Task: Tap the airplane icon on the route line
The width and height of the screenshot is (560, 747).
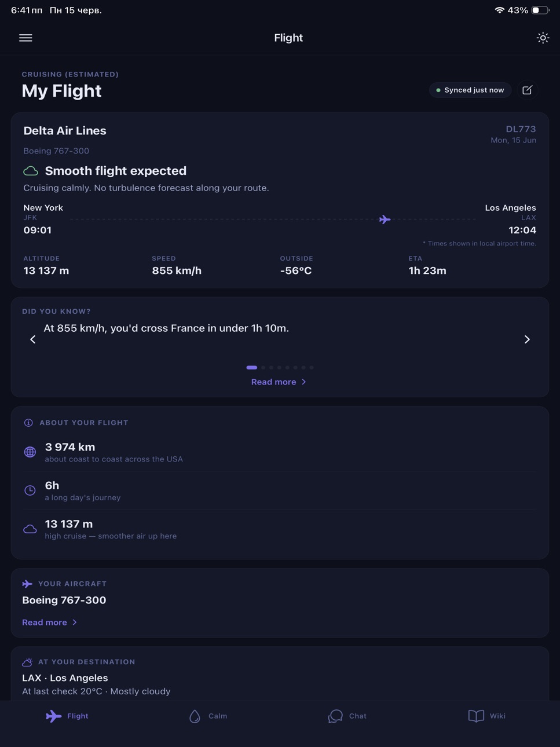Action: click(385, 219)
